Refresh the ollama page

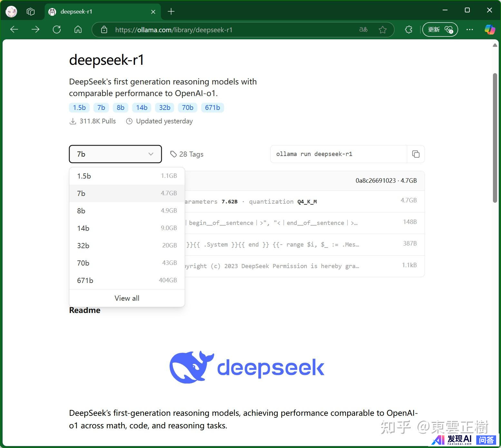tap(57, 30)
